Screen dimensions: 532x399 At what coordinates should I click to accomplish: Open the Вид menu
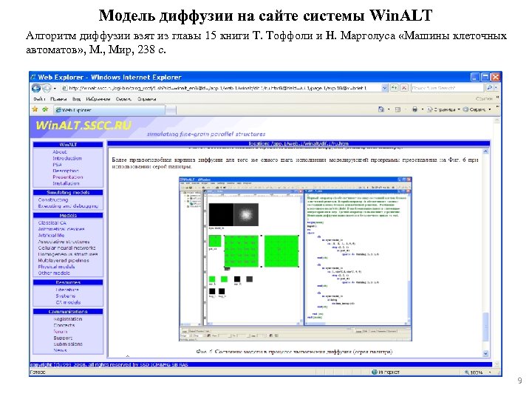[76, 99]
